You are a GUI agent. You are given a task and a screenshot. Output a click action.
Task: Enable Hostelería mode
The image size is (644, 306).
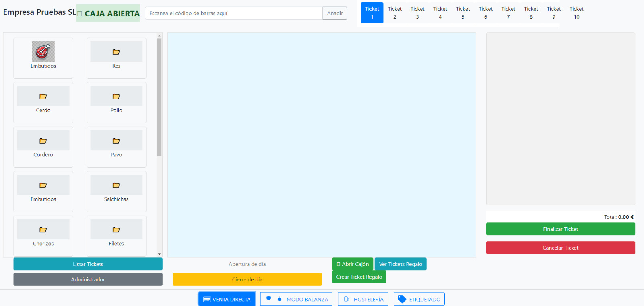coord(363,299)
